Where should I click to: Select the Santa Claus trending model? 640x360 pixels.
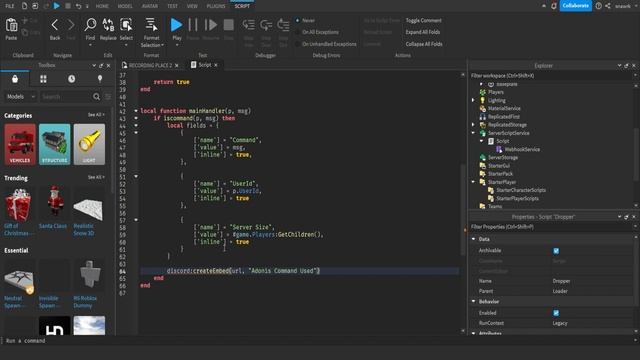click(x=54, y=208)
